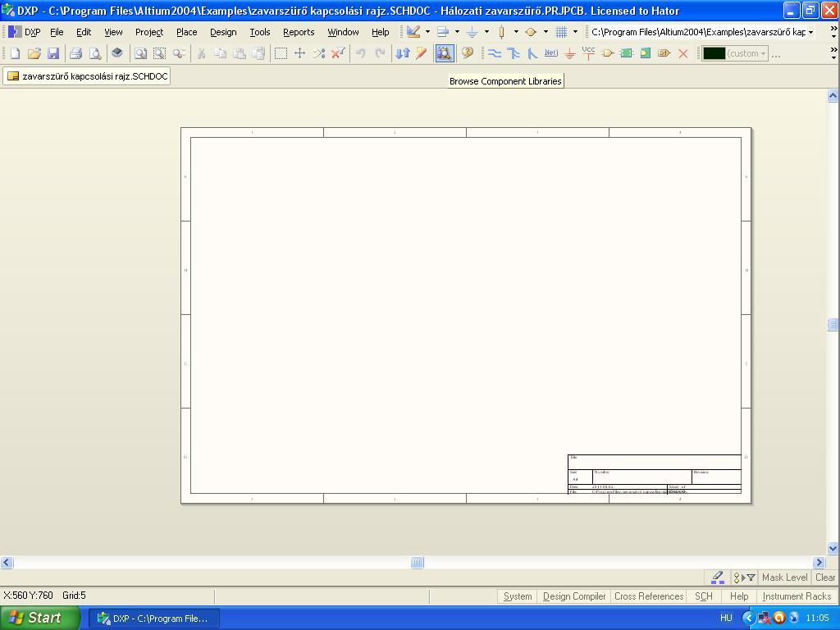Click the Undo arrow icon

361,53
